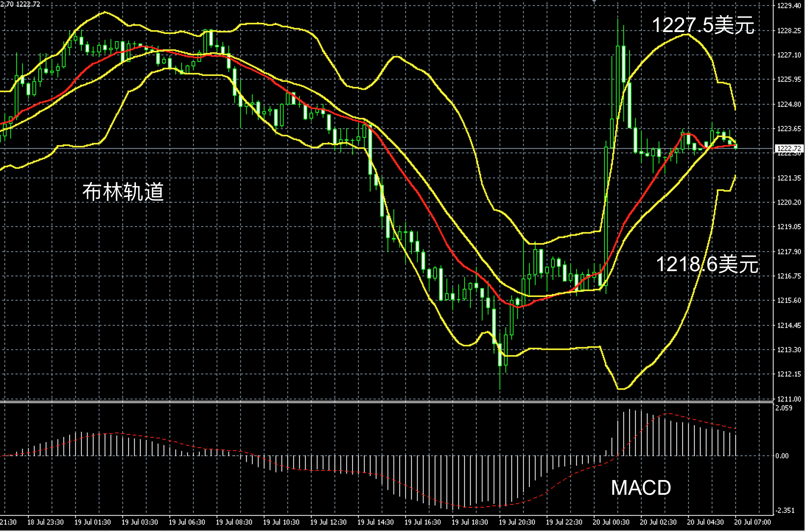Click the 1227.5美元 annotation
Viewport: 806px width, 532px height.
point(703,25)
